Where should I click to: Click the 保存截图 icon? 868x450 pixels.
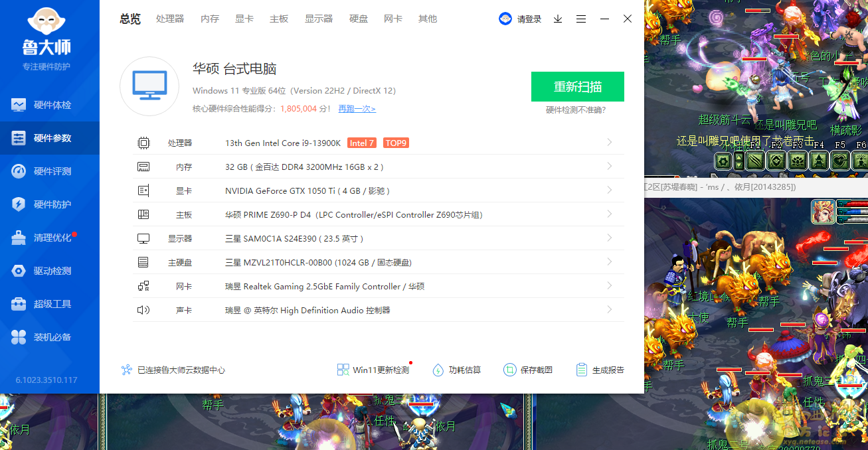click(509, 370)
